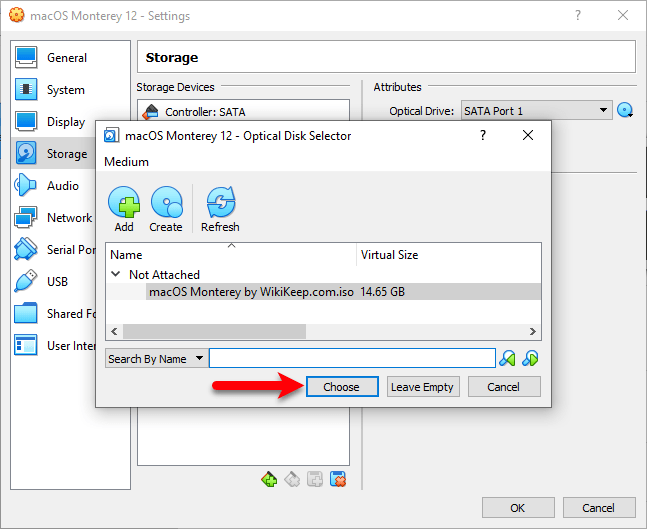Click Create optical disk icon
The image size is (647, 529).
coord(167,202)
